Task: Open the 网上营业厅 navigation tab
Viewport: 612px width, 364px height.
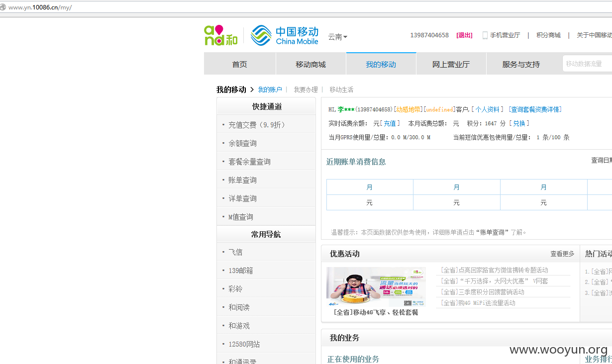Action: [451, 64]
